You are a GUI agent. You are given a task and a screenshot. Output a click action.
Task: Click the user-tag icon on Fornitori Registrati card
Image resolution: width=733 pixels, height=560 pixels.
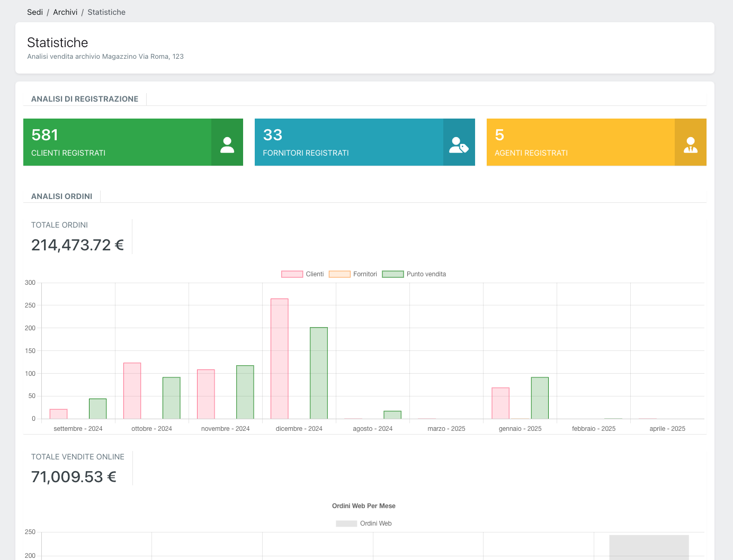tap(459, 144)
